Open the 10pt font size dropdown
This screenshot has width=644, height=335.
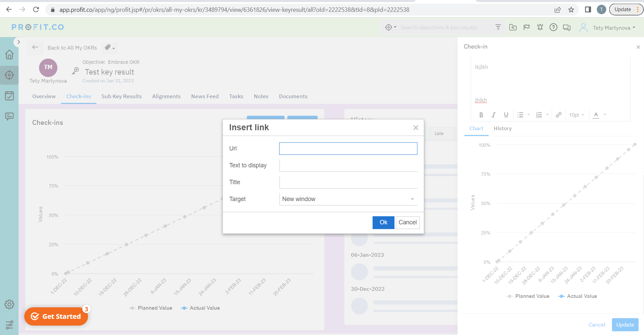(577, 115)
